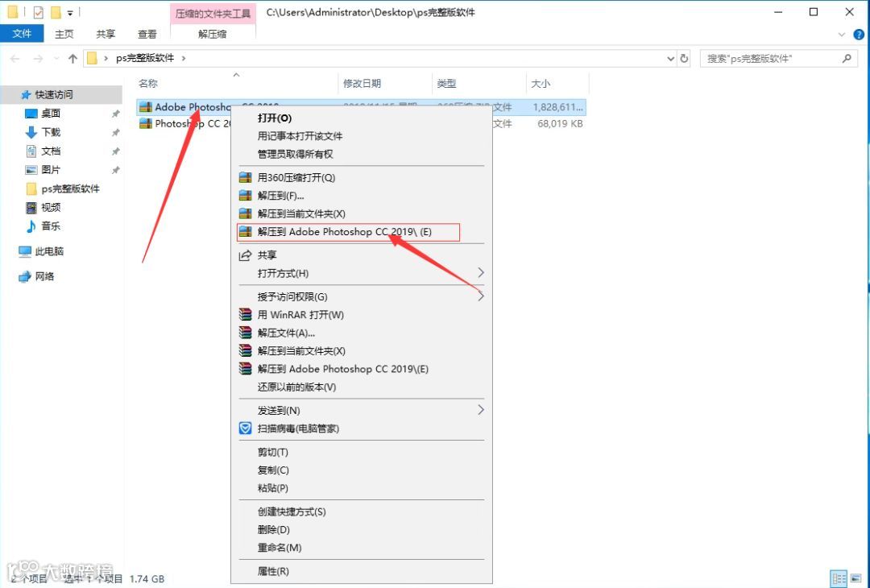Open 文档 in Quick access
This screenshot has width=870, height=588.
click(x=51, y=151)
